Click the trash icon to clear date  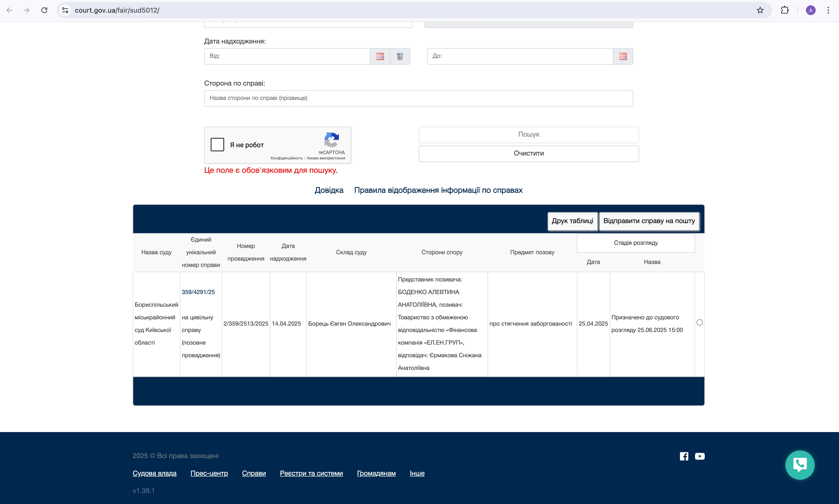click(x=400, y=56)
